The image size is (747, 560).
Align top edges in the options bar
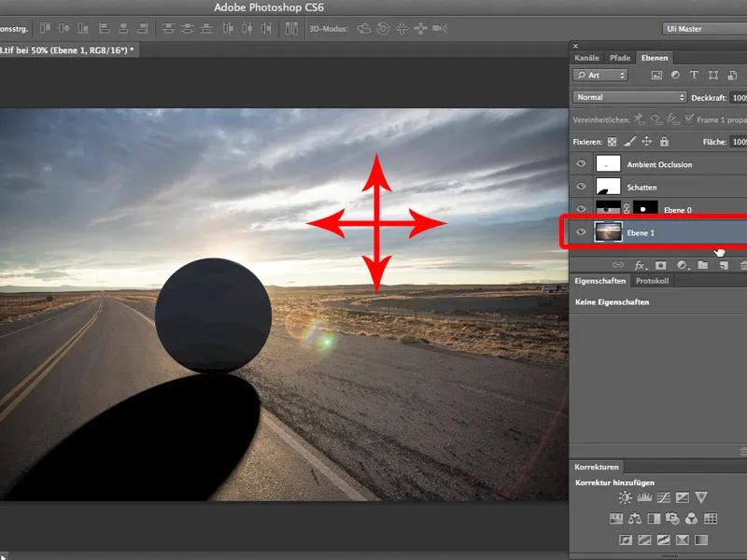point(45,29)
